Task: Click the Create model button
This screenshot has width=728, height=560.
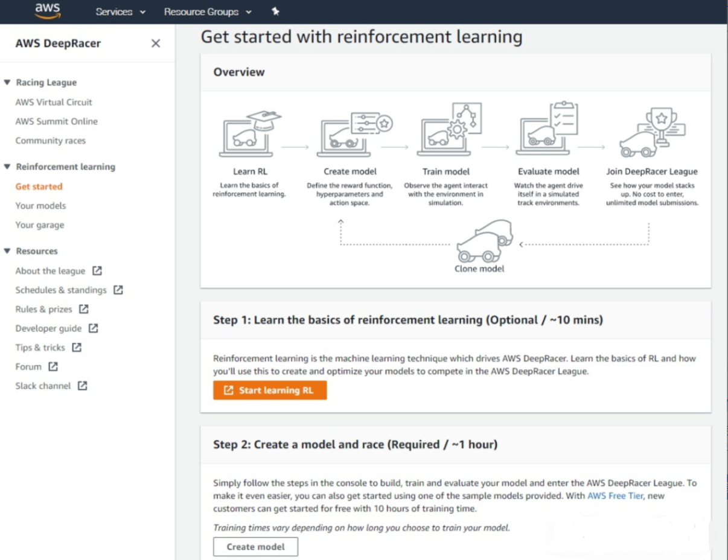Action: click(255, 547)
